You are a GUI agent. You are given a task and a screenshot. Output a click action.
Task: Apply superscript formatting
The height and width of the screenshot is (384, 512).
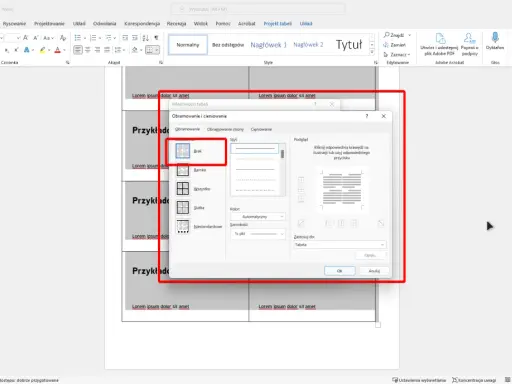tap(16, 50)
